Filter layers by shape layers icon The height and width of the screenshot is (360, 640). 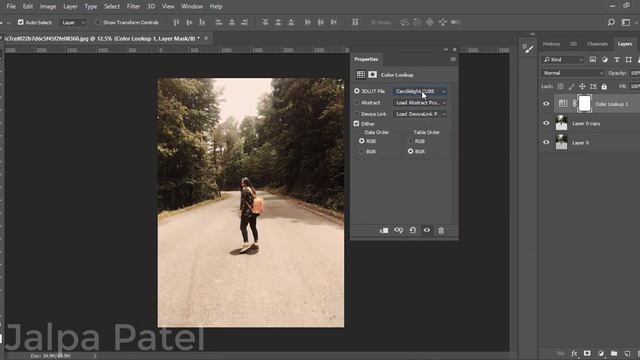point(629,60)
